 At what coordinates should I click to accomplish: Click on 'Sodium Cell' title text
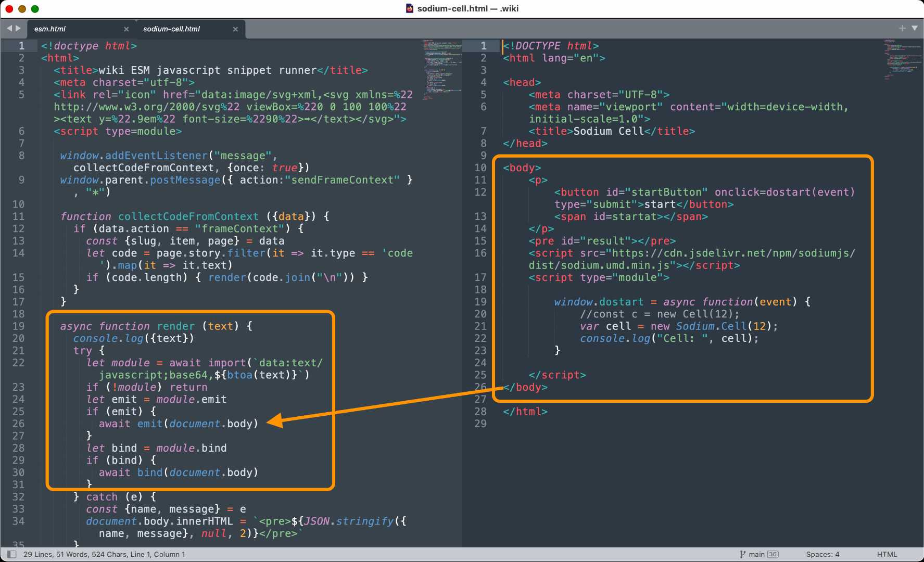609,131
